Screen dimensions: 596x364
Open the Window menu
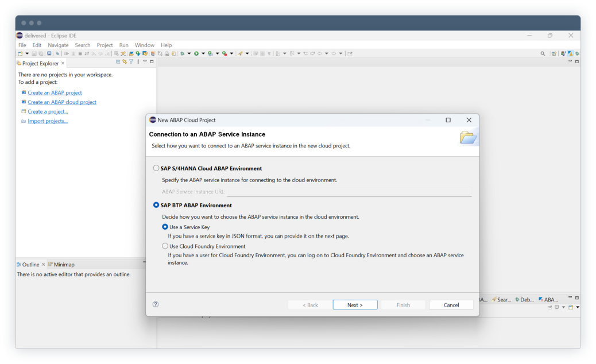click(144, 45)
